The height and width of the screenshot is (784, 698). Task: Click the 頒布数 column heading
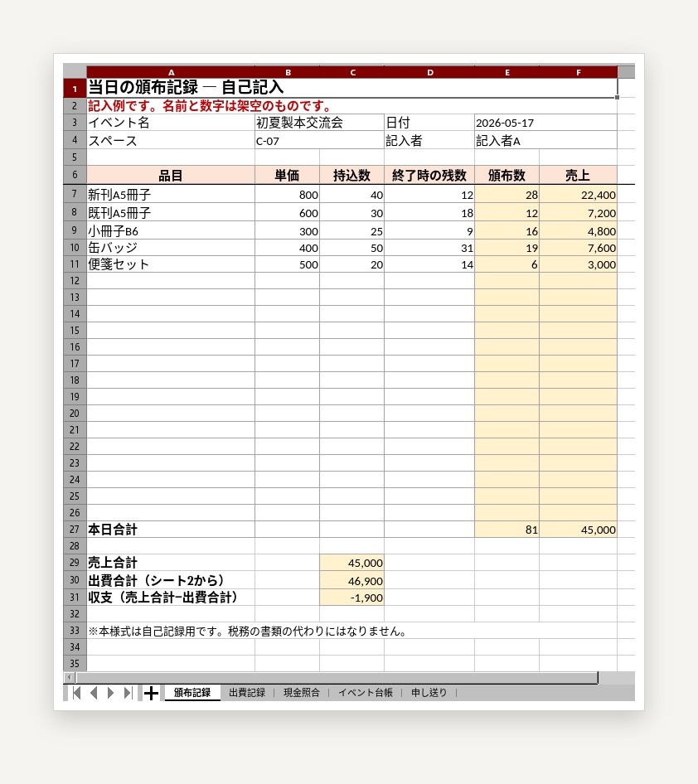click(507, 176)
